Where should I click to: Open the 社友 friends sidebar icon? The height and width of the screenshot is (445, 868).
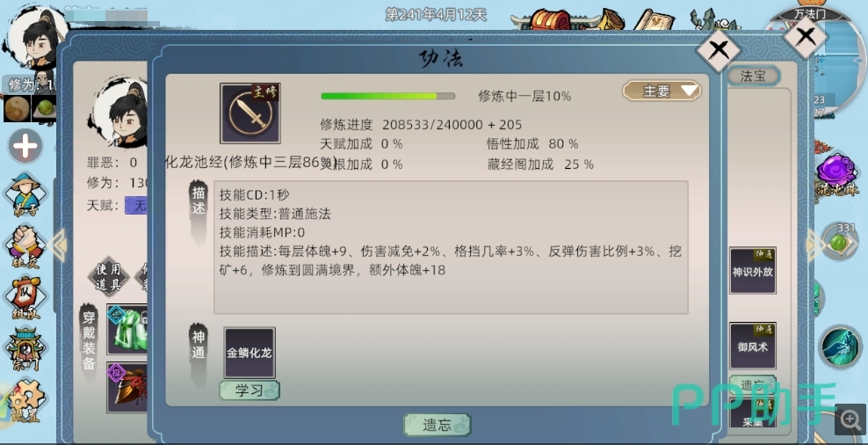(x=25, y=247)
